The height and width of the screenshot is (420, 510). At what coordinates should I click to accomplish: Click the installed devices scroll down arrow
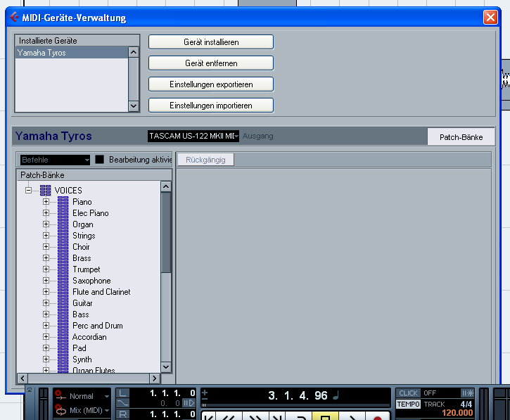click(x=134, y=106)
